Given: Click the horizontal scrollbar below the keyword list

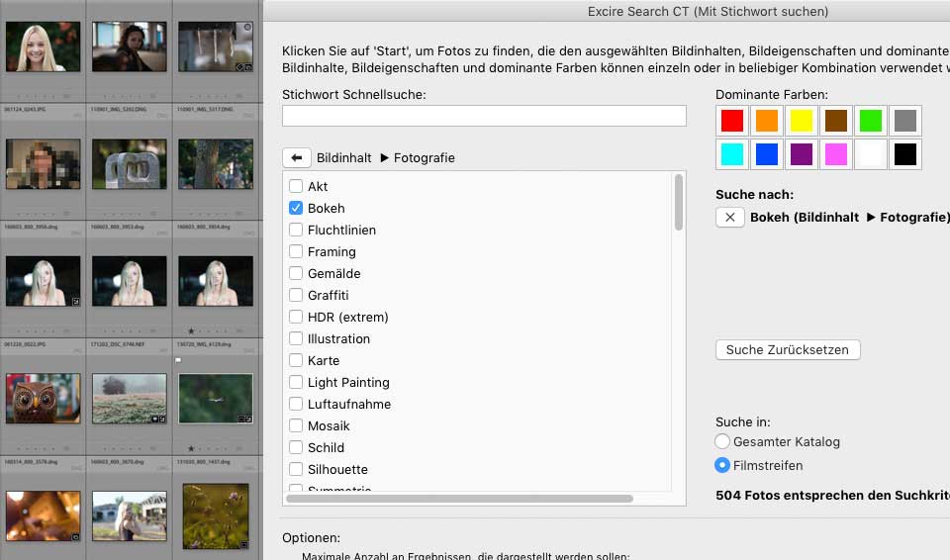Looking at the screenshot, I should 459,499.
